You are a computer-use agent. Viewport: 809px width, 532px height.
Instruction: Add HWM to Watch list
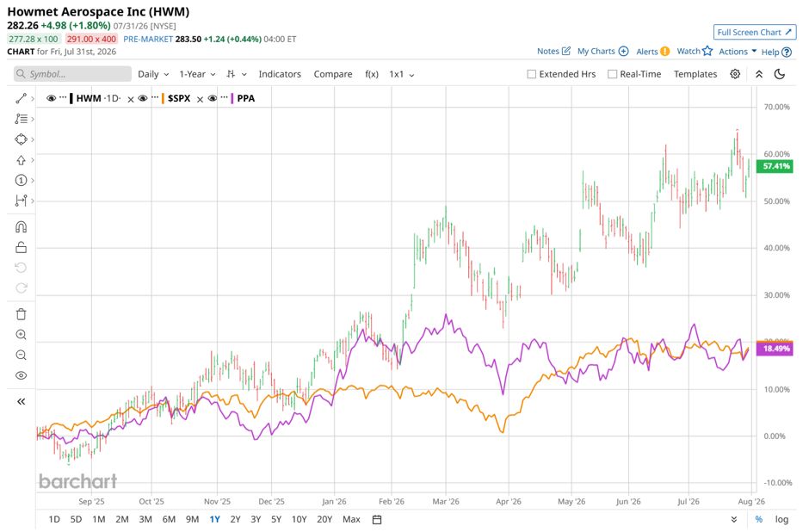[695, 51]
